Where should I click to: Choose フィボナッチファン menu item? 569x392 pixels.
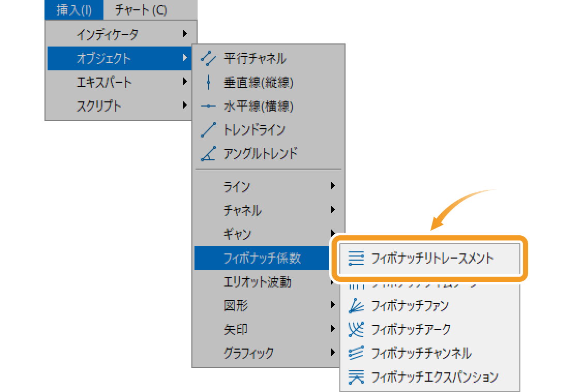pyautogui.click(x=430, y=306)
